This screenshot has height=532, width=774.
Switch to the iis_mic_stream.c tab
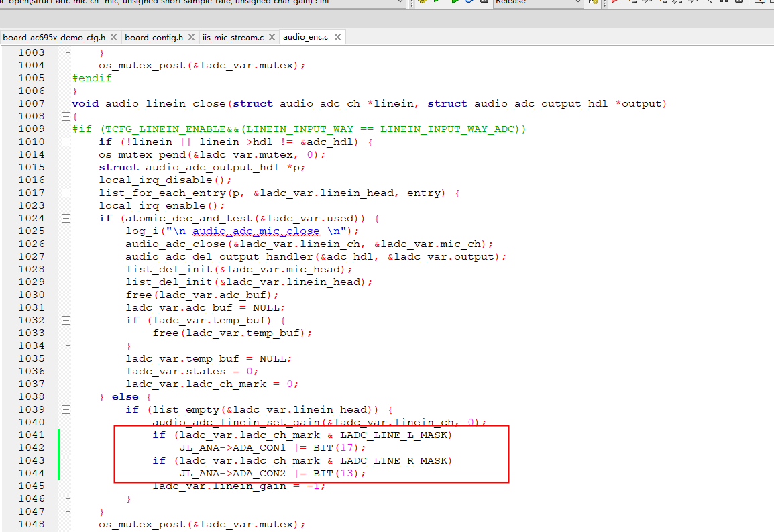[x=233, y=37]
